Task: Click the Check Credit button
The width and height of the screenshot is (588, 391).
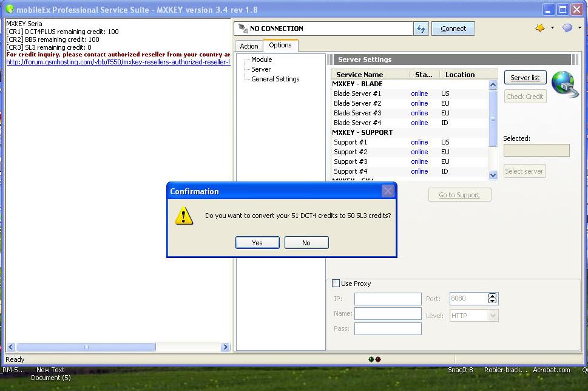Action: pyautogui.click(x=525, y=97)
